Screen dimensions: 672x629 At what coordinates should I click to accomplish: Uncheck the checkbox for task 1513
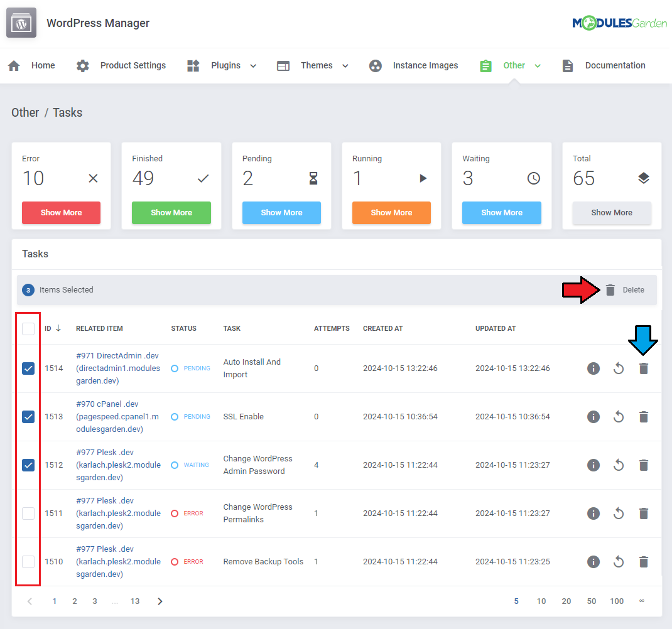pos(28,416)
